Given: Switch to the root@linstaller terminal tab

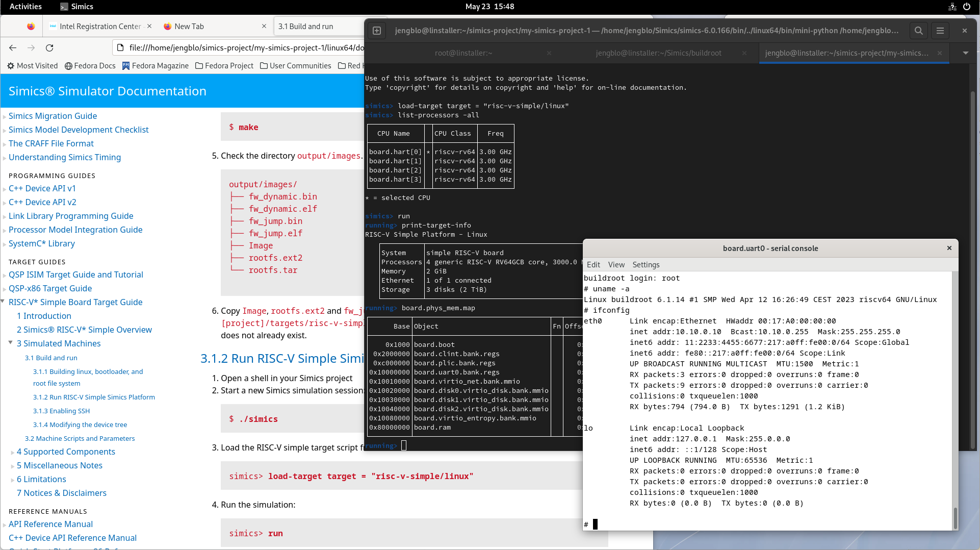Looking at the screenshot, I should click(x=463, y=53).
